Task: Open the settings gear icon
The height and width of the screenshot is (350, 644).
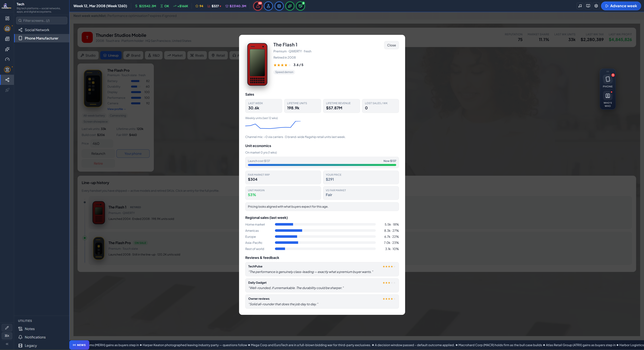Action: [x=596, y=6]
